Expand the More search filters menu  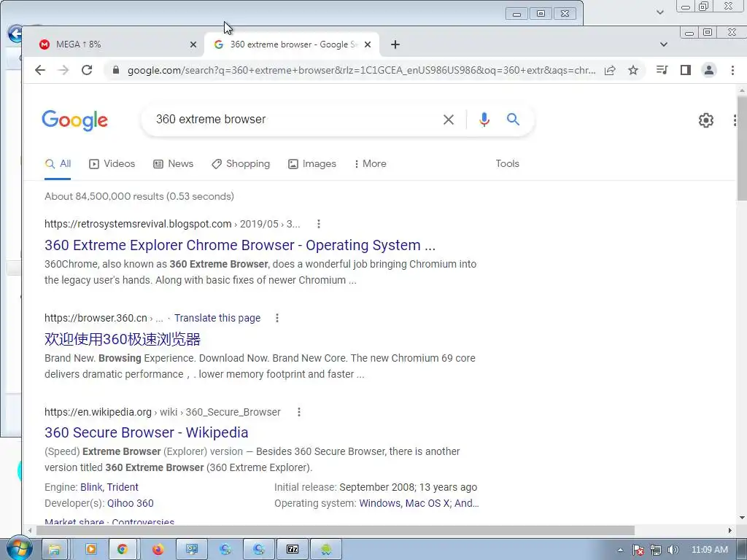pos(370,163)
